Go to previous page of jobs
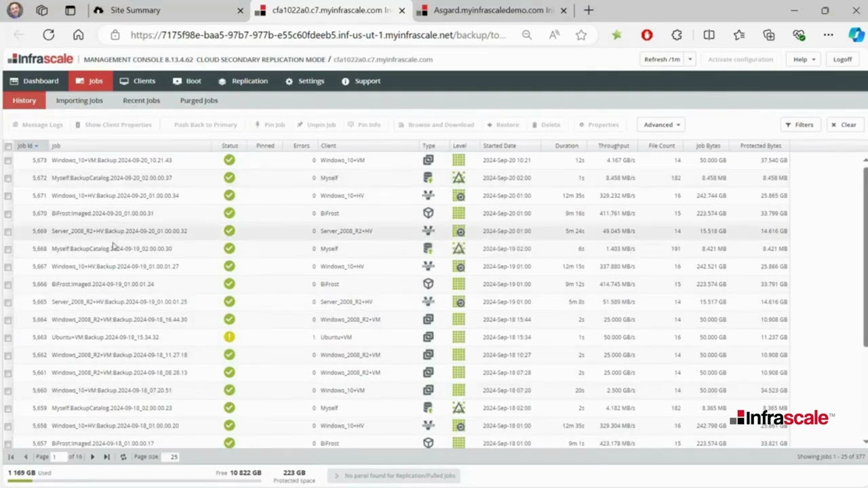Screen dimensions: 868x488 click(26, 457)
